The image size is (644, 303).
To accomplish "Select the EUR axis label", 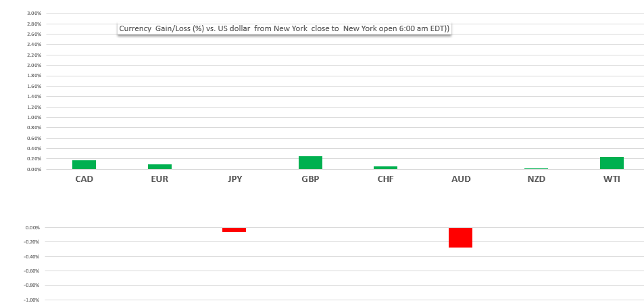I will click(x=159, y=179).
